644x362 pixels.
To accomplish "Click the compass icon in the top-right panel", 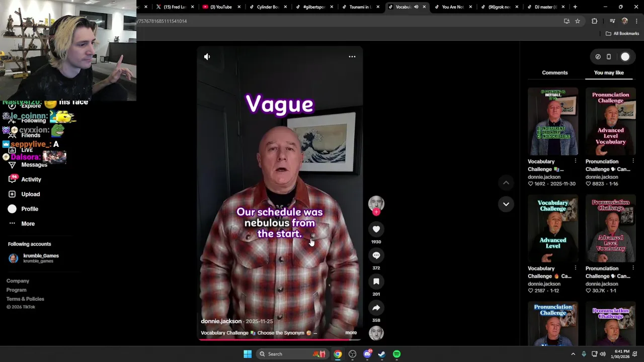I will 598,57.
